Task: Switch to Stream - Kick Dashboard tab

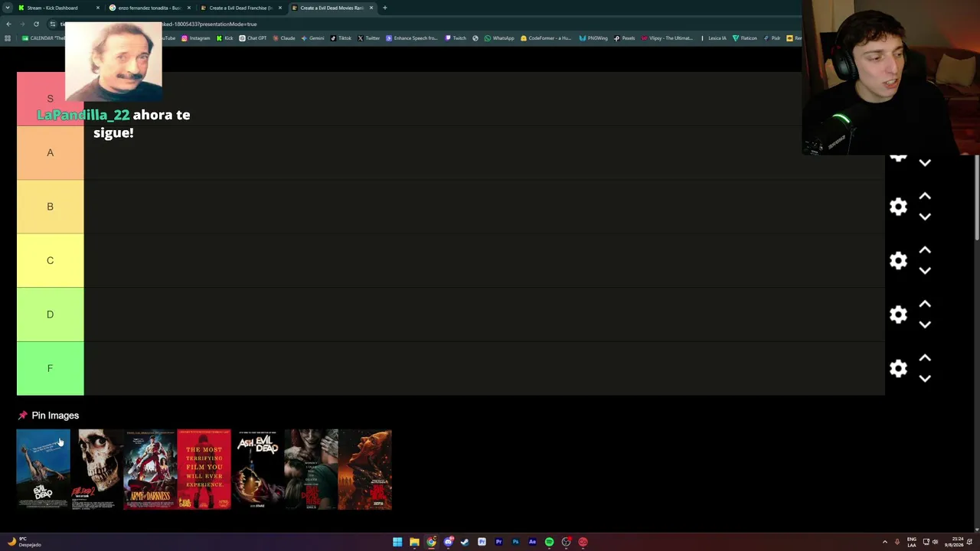Action: tap(58, 8)
